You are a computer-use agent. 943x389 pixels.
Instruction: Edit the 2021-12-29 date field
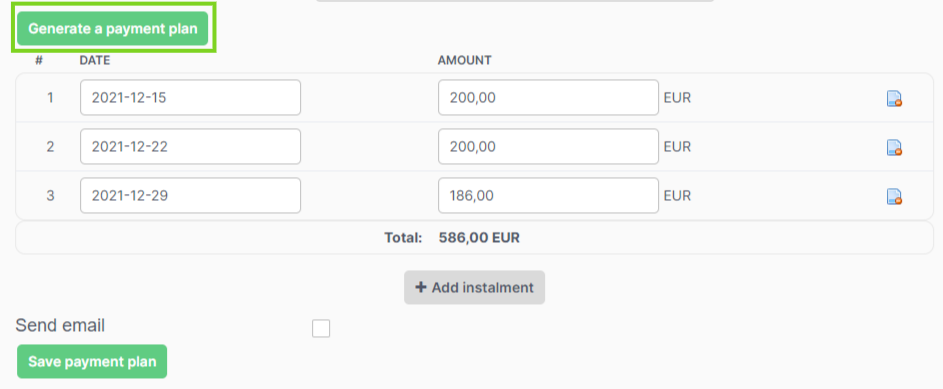click(x=190, y=195)
